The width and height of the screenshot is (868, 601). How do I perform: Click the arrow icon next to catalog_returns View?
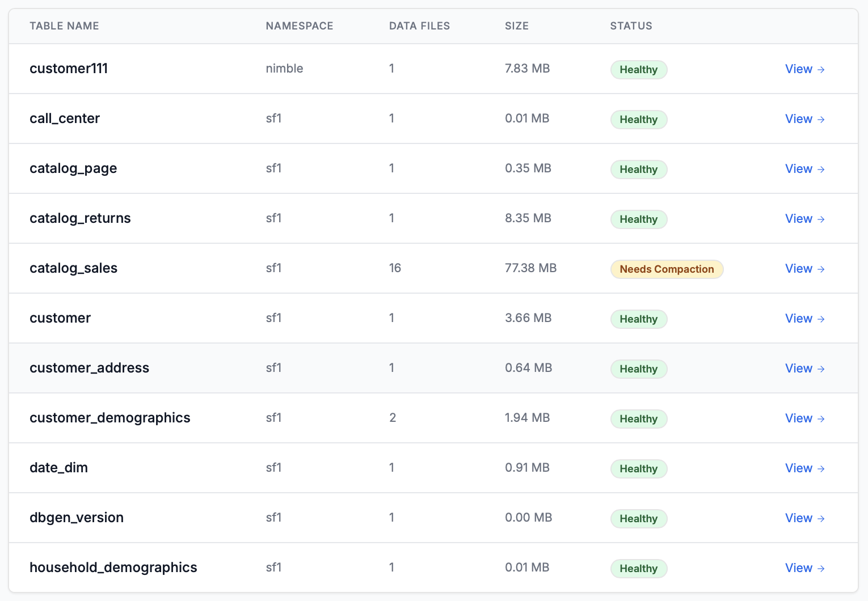(x=821, y=219)
